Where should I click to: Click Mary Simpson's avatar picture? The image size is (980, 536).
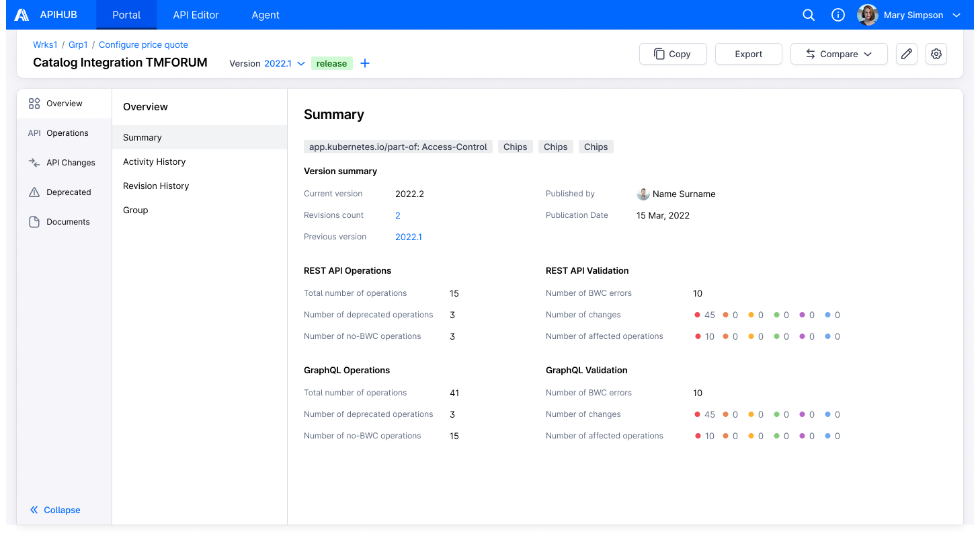(x=868, y=15)
